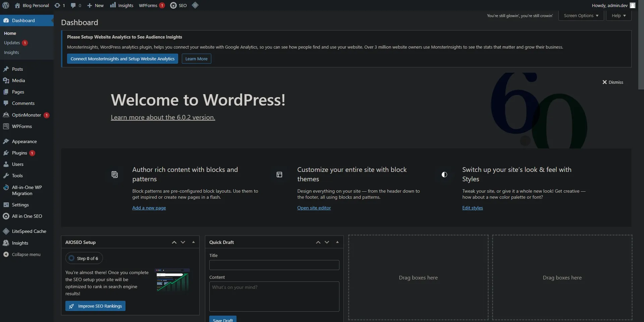Click the blocks and patterns page icon

114,175
